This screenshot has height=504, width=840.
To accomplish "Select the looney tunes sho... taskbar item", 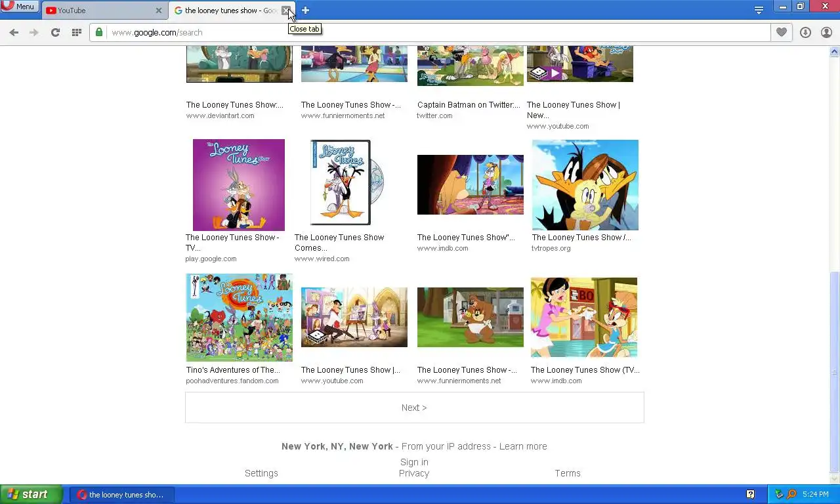I will [122, 495].
